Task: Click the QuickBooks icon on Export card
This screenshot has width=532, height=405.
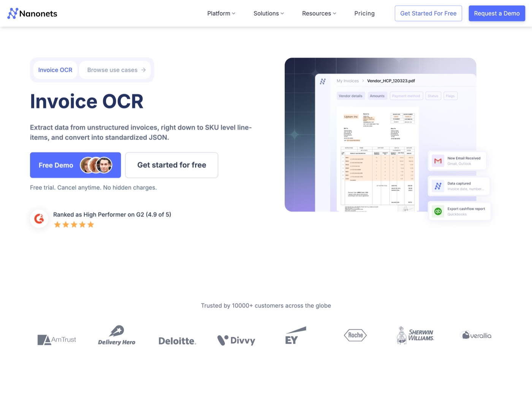Action: (x=438, y=211)
